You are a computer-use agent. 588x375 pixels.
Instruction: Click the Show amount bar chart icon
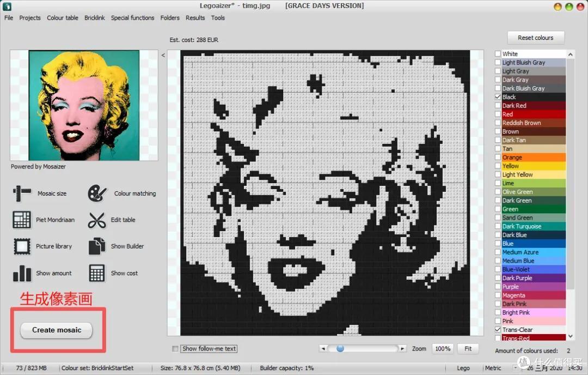tap(22, 273)
